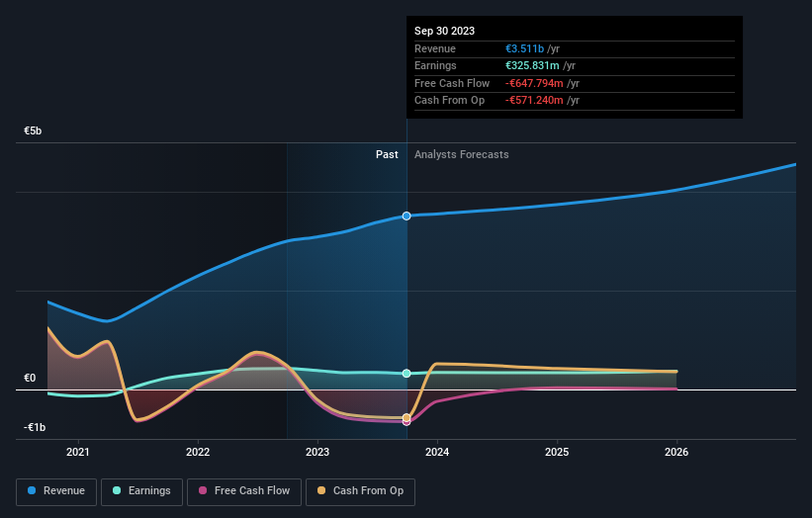Click the Earnings row label in tooltip
This screenshot has width=812, height=518.
pyautogui.click(x=435, y=65)
